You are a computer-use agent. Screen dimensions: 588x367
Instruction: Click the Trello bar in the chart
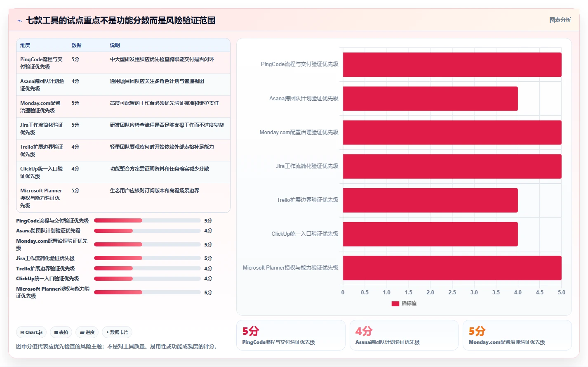click(x=430, y=200)
